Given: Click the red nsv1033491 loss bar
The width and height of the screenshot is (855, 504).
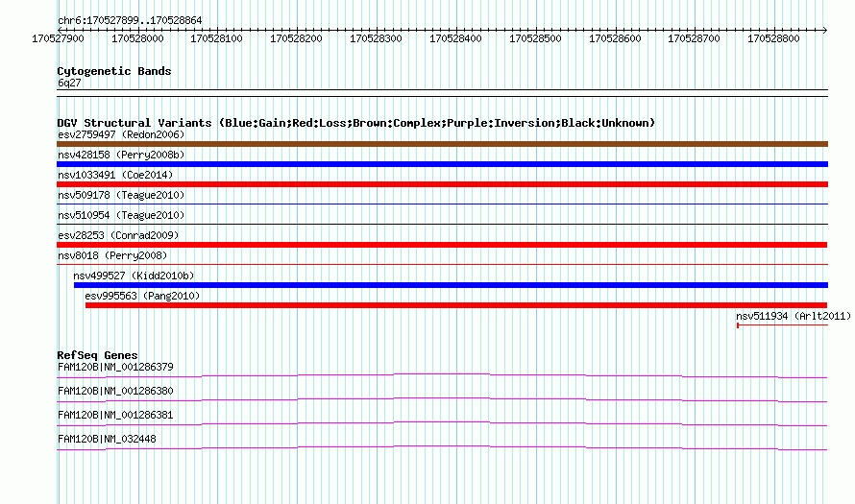Looking at the screenshot, I should pyautogui.click(x=442, y=184).
